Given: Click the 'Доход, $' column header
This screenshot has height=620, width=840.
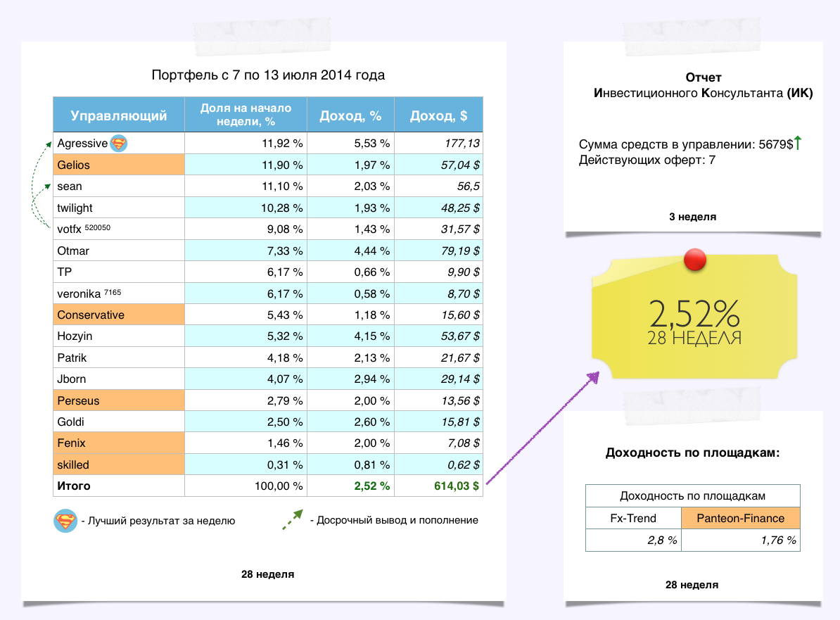Looking at the screenshot, I should [438, 115].
